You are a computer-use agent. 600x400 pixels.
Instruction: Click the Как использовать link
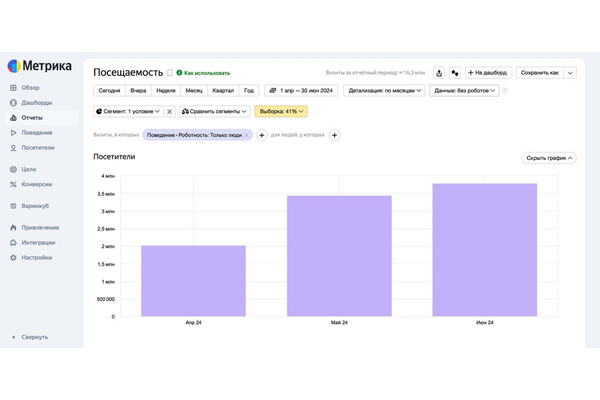pos(206,73)
